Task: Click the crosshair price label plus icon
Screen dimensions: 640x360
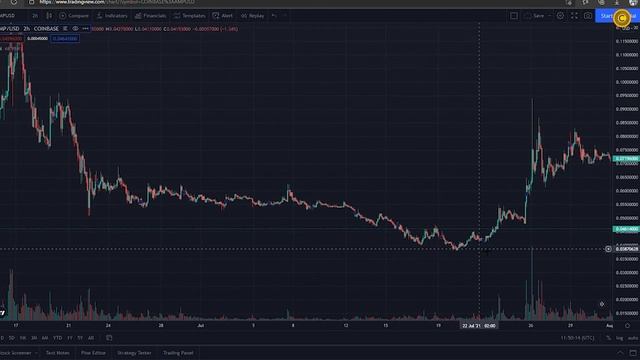Action: tap(608, 249)
